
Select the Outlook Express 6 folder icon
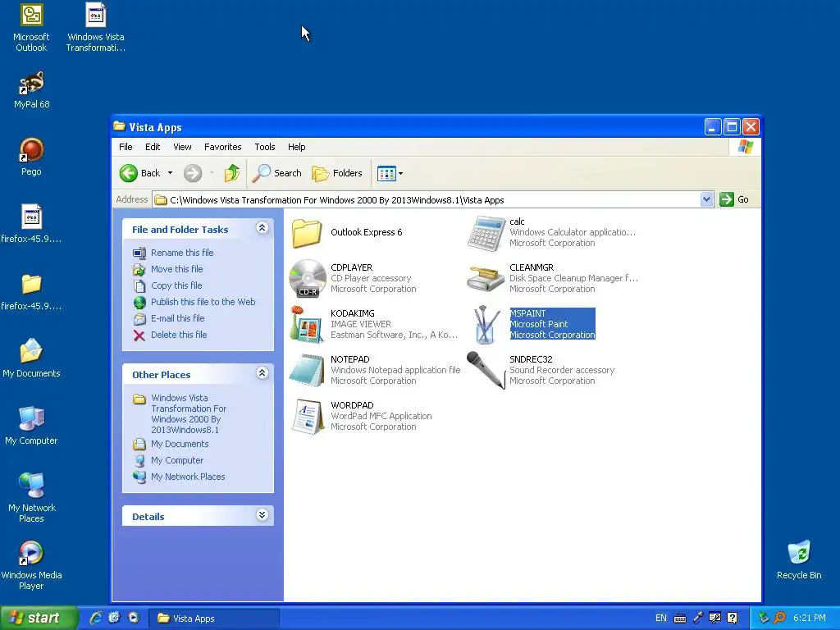pyautogui.click(x=307, y=233)
